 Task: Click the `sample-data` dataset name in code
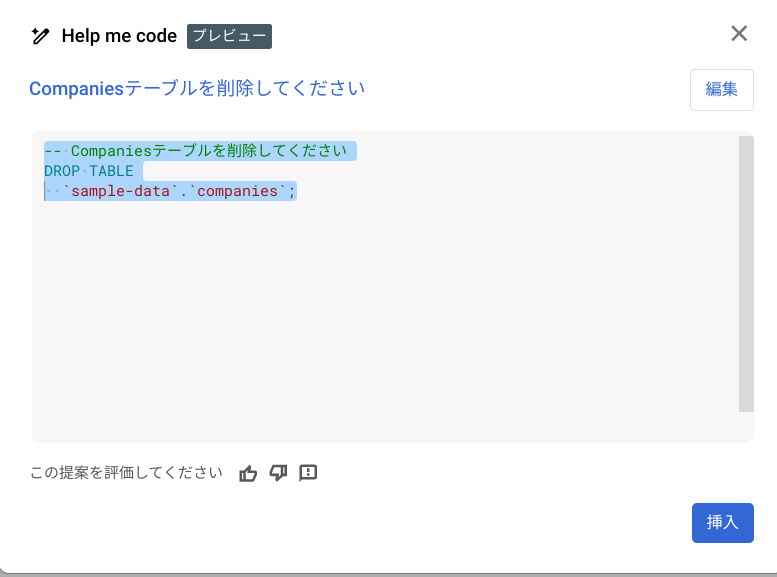[x=120, y=191]
